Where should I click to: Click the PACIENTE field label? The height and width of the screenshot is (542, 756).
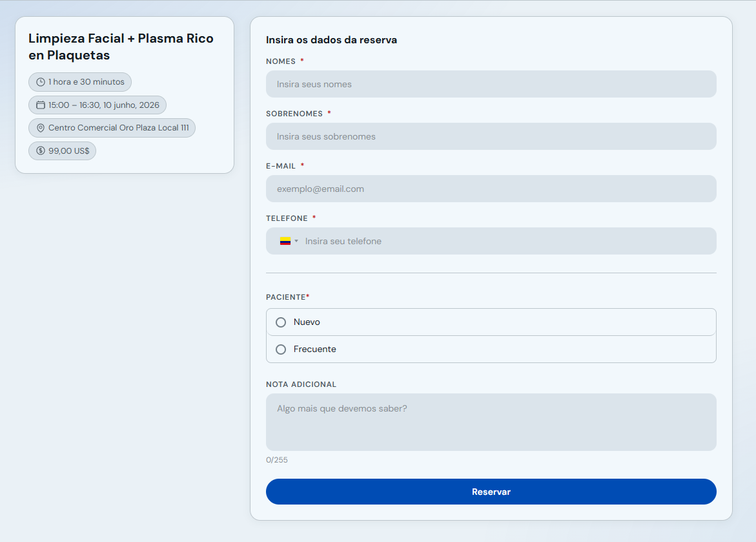click(287, 297)
